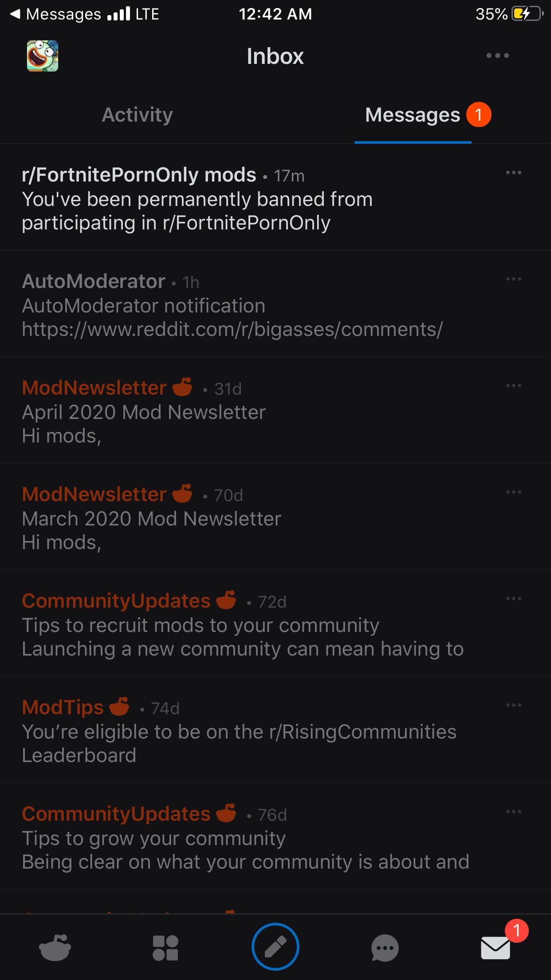
Task: Switch to the Activity tab
Action: point(137,115)
